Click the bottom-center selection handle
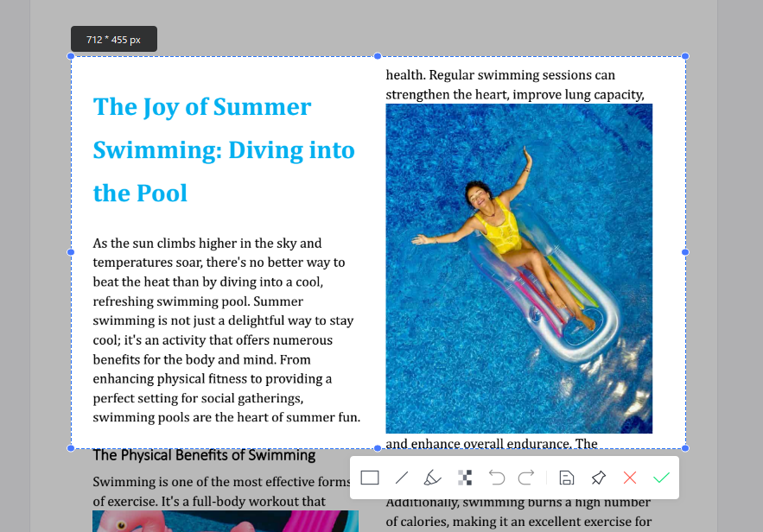Viewport: 763px width, 532px height. click(x=378, y=448)
